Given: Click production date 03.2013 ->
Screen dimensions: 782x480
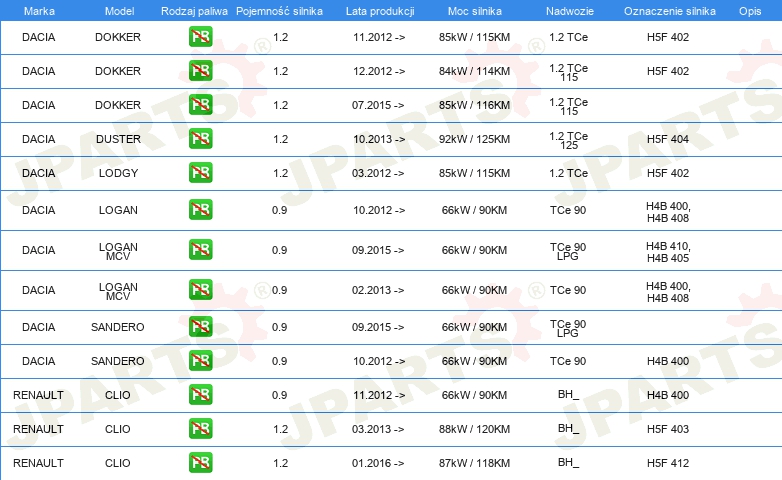Looking at the screenshot, I should (x=378, y=429).
